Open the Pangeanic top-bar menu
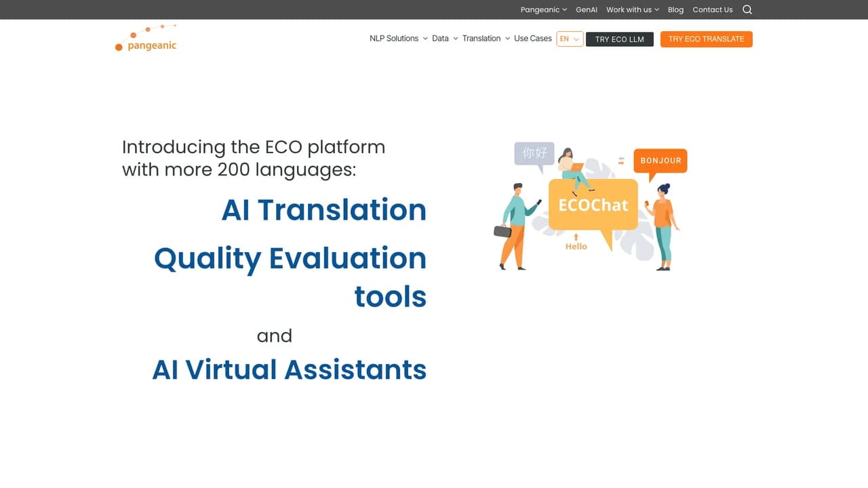The width and height of the screenshot is (868, 488). (x=544, y=9)
